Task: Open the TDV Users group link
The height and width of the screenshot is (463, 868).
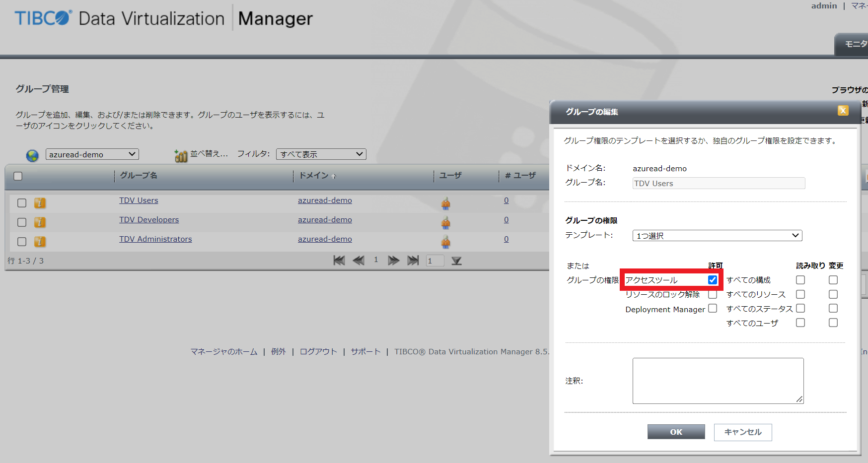Action: [139, 200]
